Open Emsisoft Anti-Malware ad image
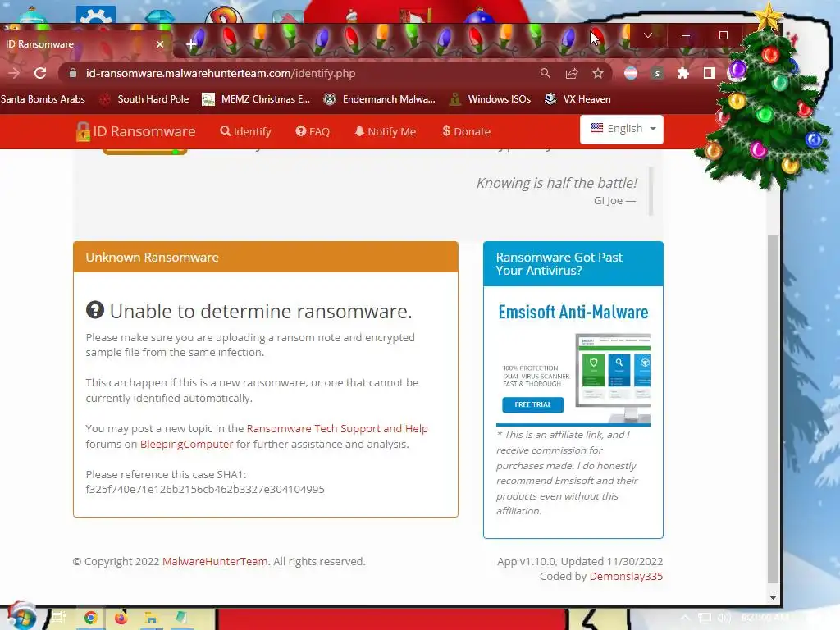Image resolution: width=840 pixels, height=630 pixels. click(x=573, y=364)
